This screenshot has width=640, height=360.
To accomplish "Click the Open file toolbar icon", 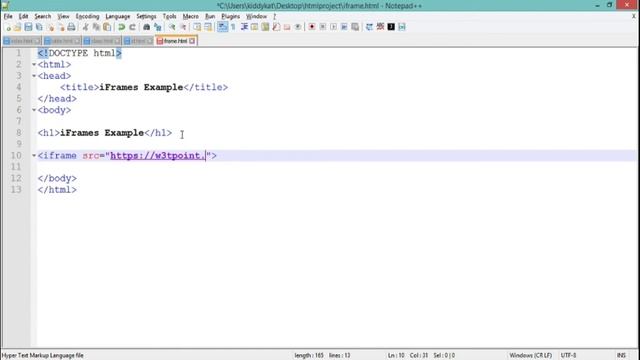I will pyautogui.click(x=18, y=27).
